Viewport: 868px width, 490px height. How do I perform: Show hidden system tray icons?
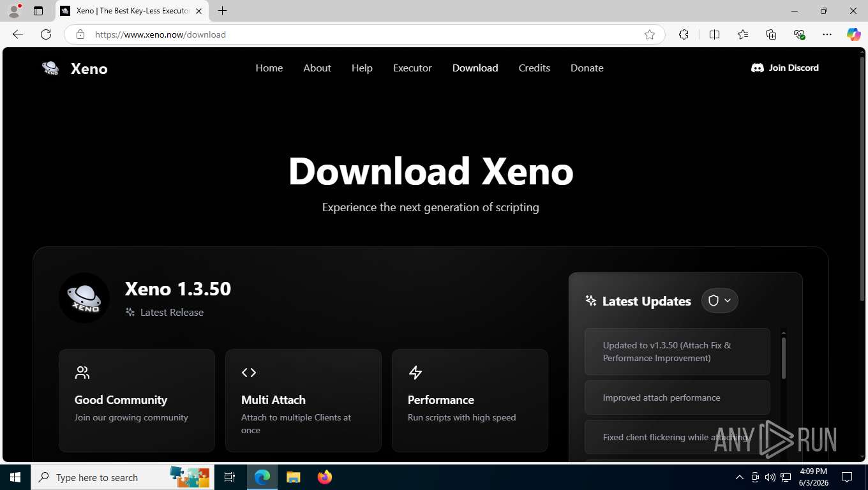[740, 477]
